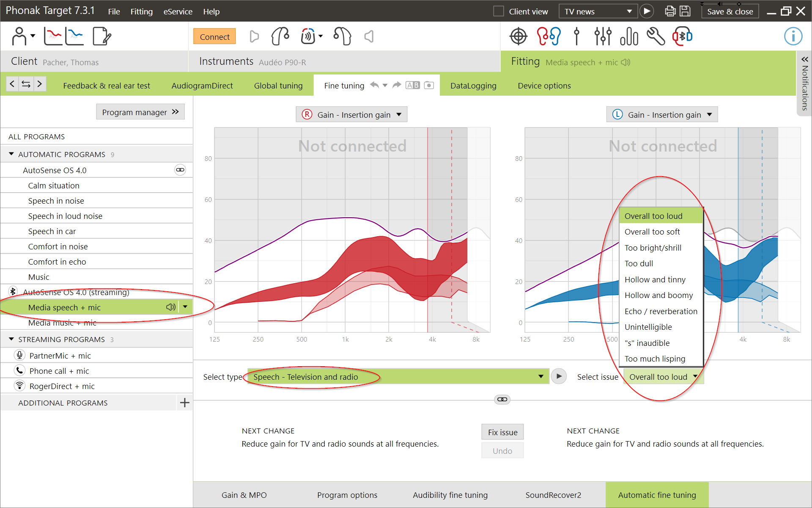The height and width of the screenshot is (508, 812).
Task: Open the session notes edit icon
Action: (101, 36)
